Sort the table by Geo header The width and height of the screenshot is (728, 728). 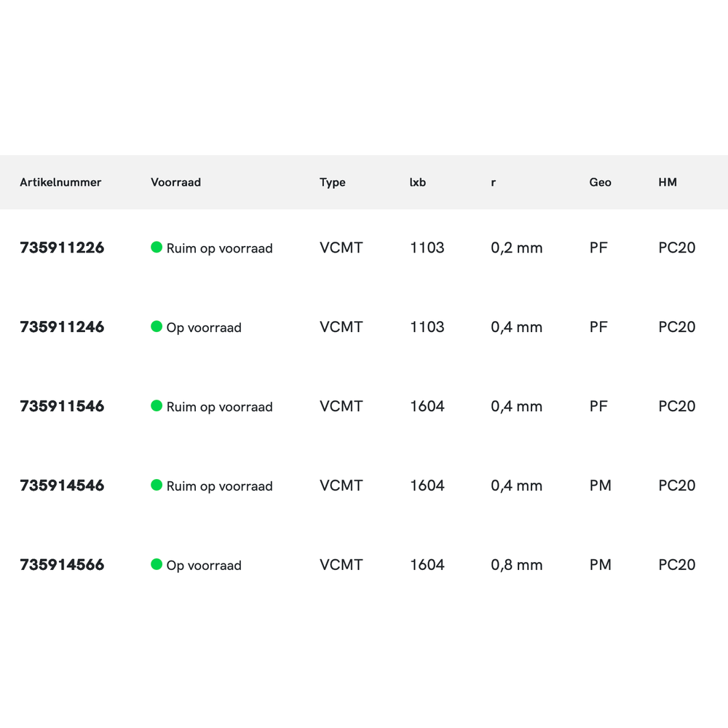coord(600,182)
